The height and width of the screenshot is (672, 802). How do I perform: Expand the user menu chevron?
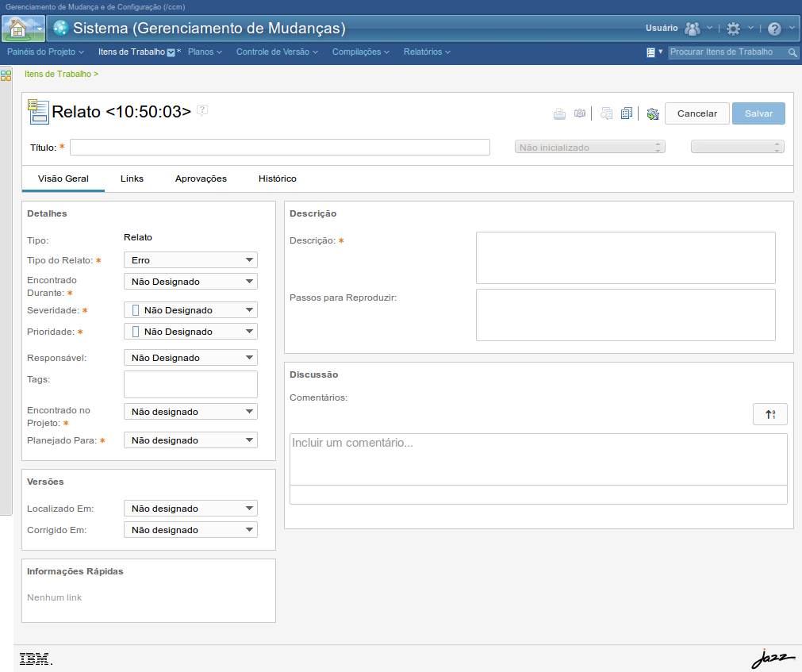point(709,28)
